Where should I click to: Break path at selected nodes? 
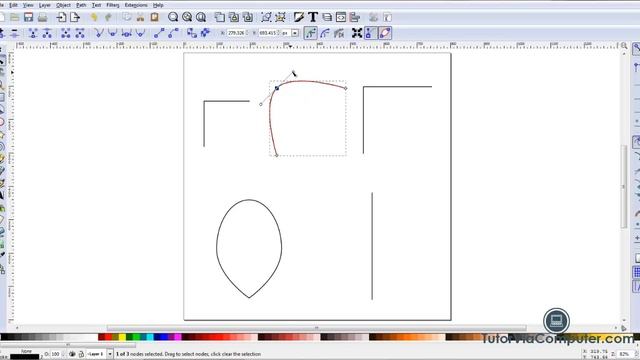(47, 33)
